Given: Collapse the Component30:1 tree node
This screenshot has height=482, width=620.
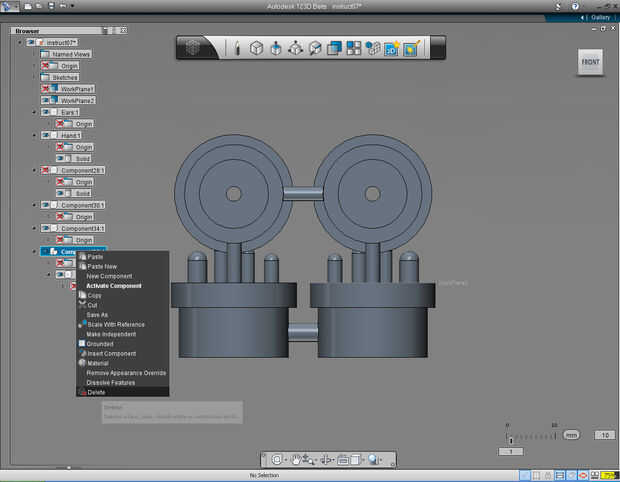Looking at the screenshot, I should pos(33,205).
